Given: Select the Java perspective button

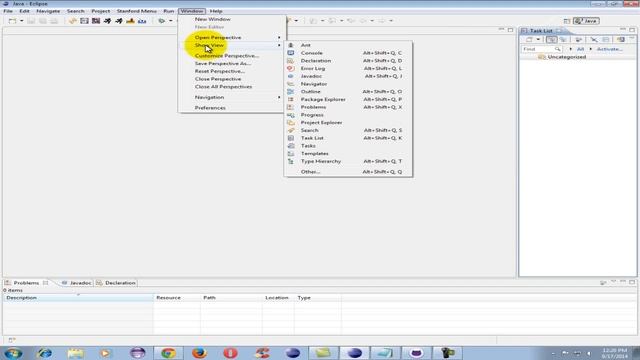Looking at the screenshot, I should pos(586,21).
